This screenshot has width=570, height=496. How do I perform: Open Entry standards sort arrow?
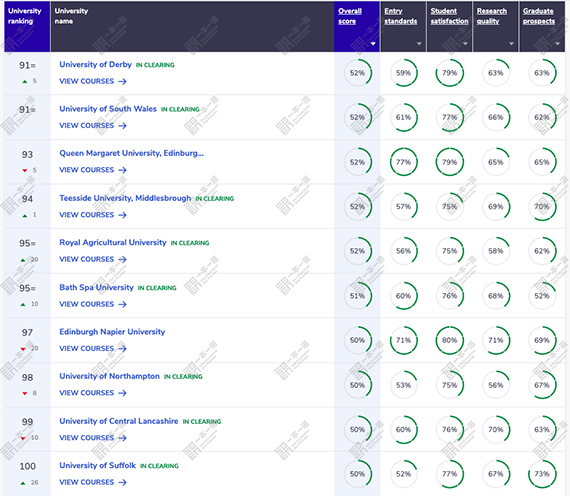point(419,44)
